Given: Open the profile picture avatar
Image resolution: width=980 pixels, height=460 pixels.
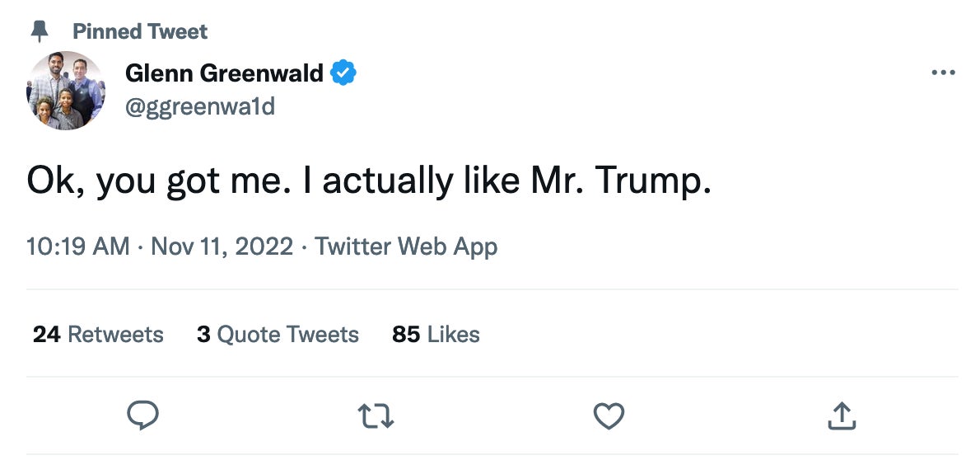Looking at the screenshot, I should click(66, 90).
